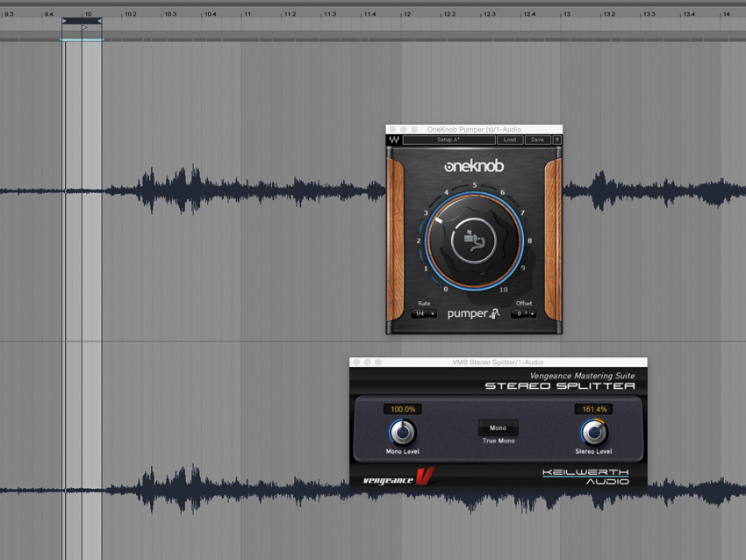The width and height of the screenshot is (746, 560).
Task: Click the Waves logo in Pumper toolbar
Action: pyautogui.click(x=394, y=140)
